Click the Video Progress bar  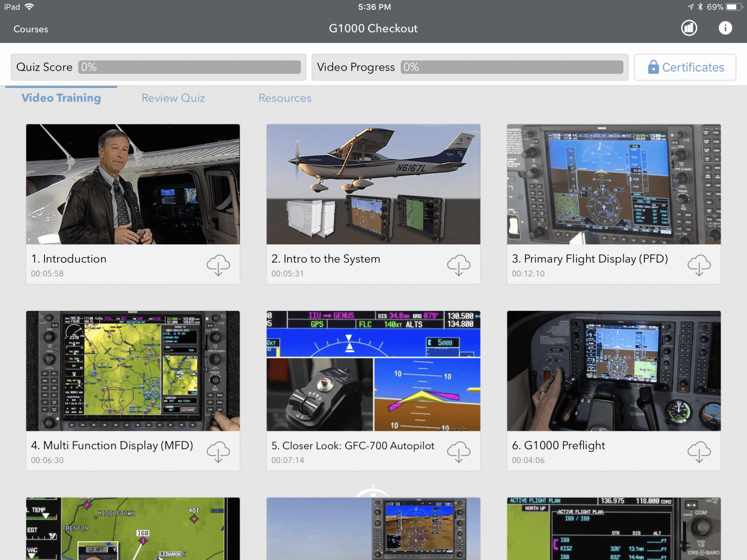[512, 67]
